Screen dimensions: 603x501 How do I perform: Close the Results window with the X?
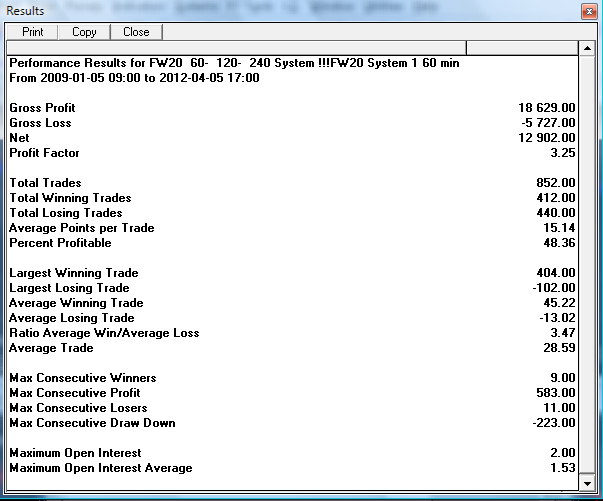click(x=585, y=10)
